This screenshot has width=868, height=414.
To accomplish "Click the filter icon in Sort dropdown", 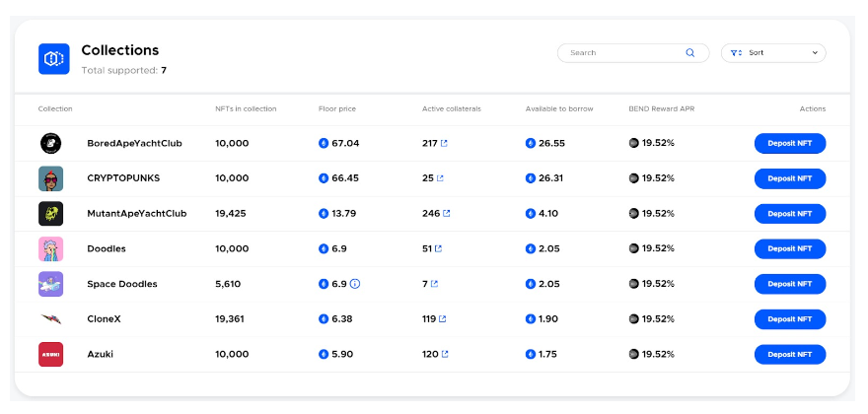I will [736, 53].
